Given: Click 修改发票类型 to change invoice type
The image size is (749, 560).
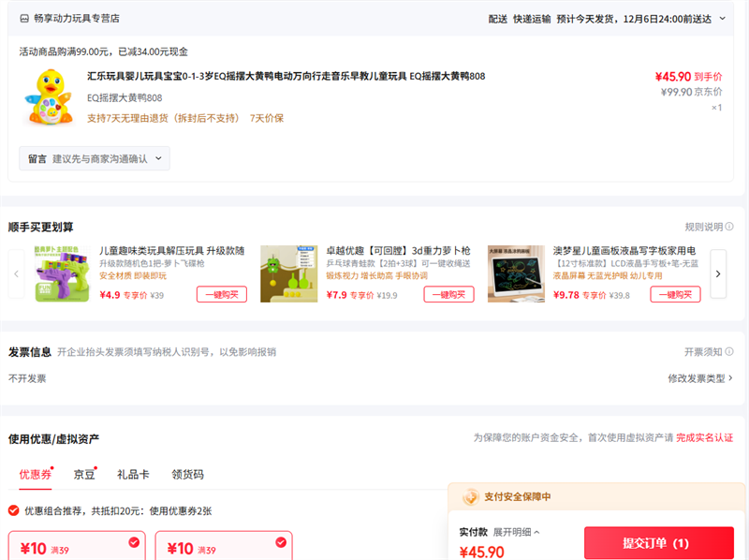Looking at the screenshot, I should [699, 378].
